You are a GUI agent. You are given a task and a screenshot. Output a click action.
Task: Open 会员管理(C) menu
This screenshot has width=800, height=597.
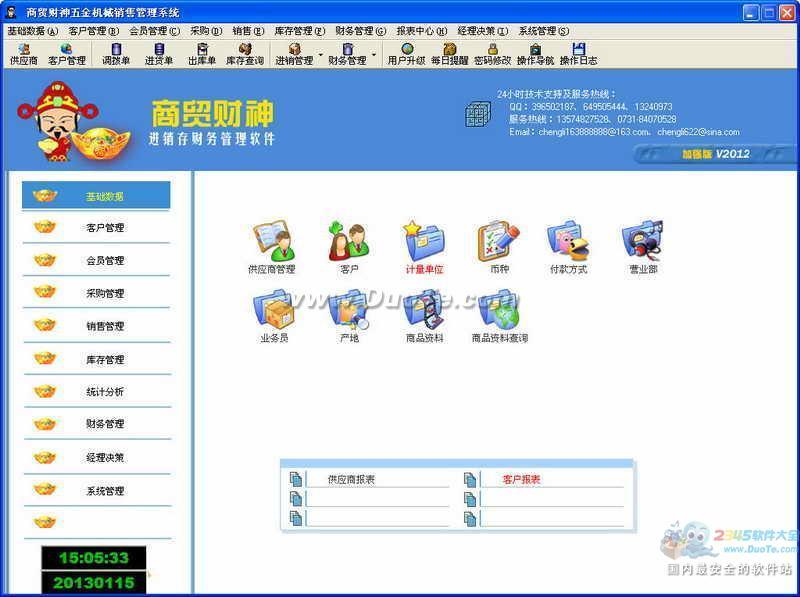(x=155, y=31)
